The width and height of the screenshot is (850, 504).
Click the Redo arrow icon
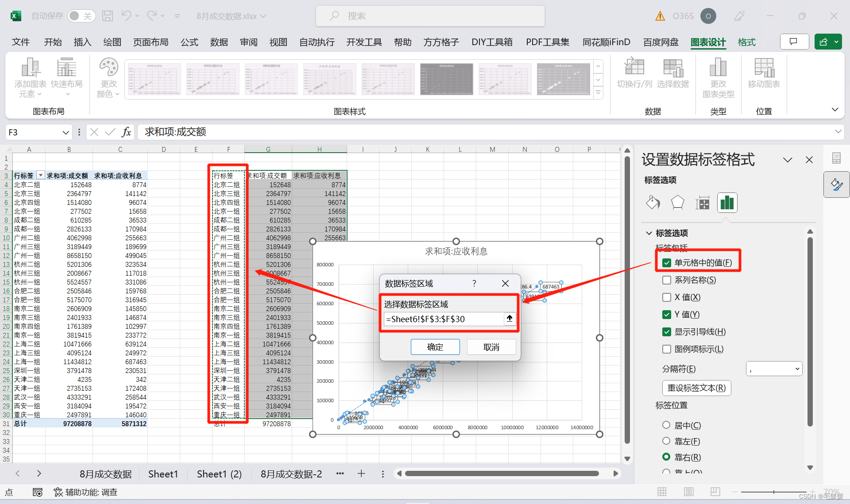152,16
